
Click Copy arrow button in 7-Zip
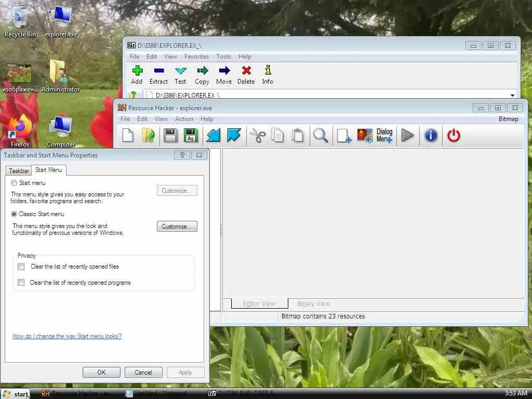pos(202,75)
